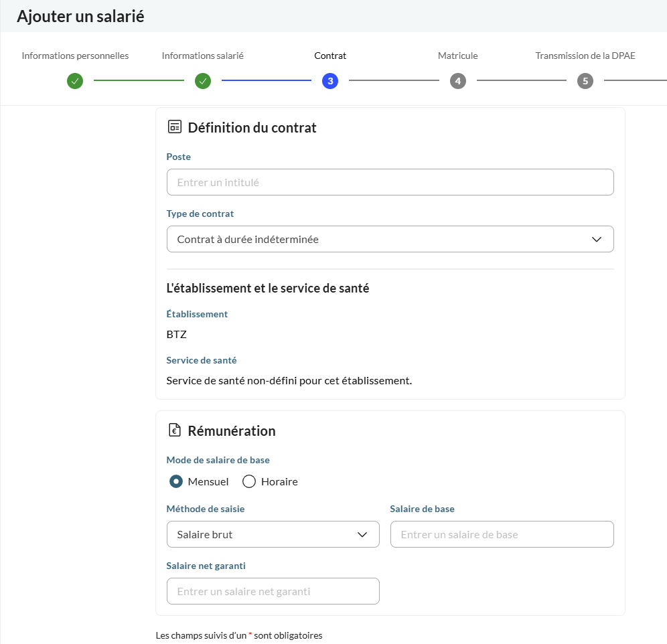Select the Mensuel salary mode
Viewport: 667px width, 644px height.
click(176, 481)
